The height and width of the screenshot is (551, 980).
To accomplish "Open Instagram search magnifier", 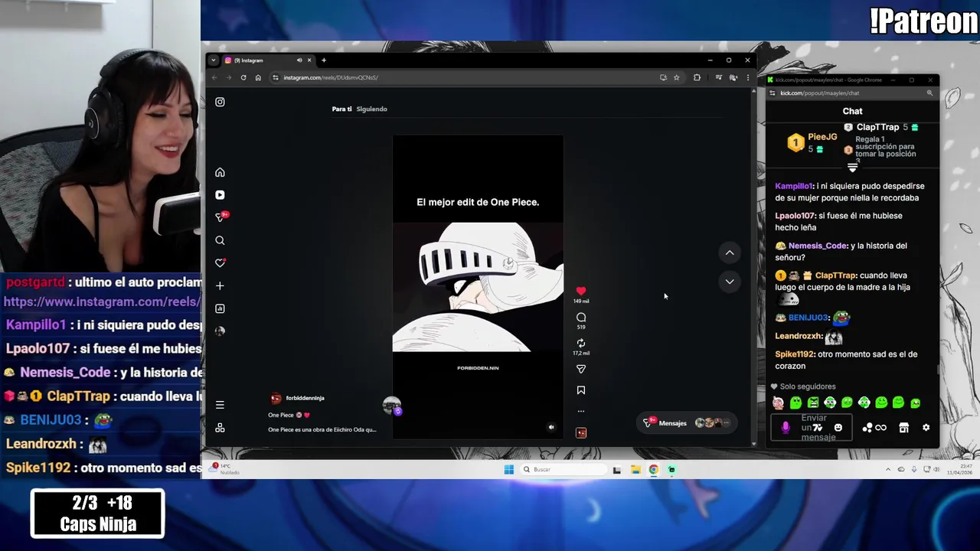I will coord(220,240).
